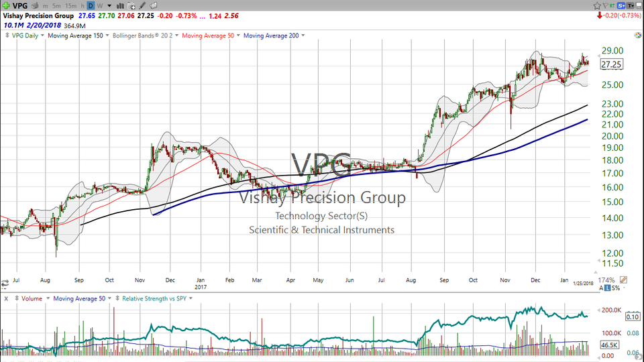Image resolution: width=644 pixels, height=362 pixels.
Task: Click the 364.9M market cap value
Action: pos(74,26)
